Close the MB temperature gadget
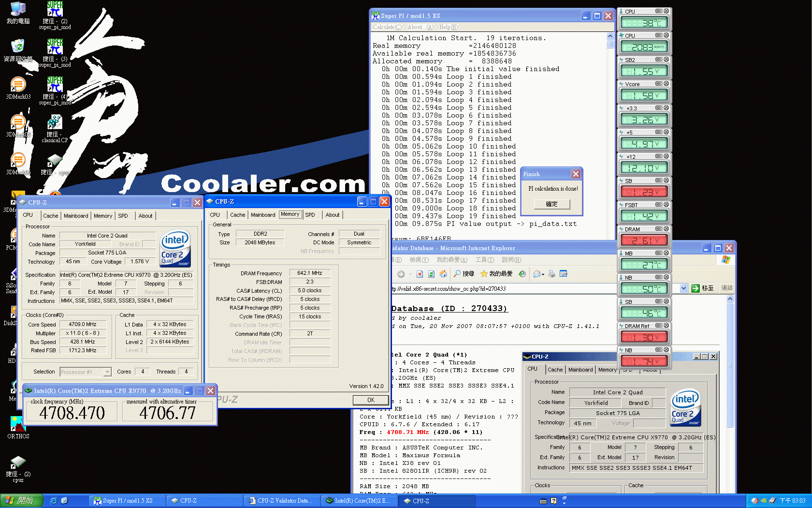 [x=666, y=253]
